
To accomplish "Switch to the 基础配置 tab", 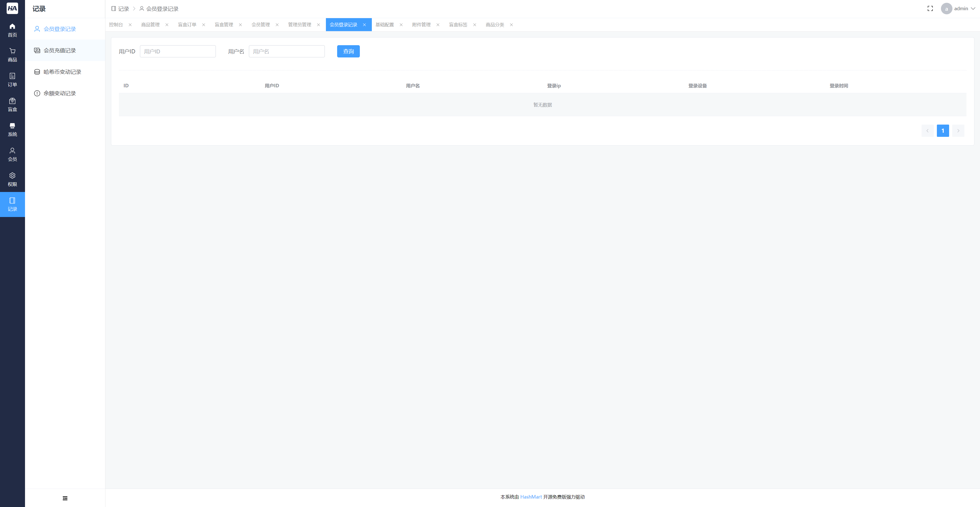I will [x=384, y=25].
